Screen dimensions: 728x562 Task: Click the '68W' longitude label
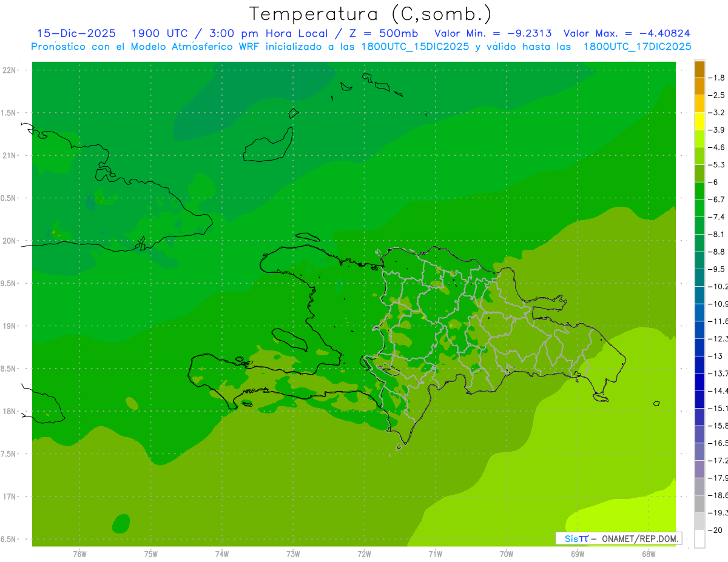coord(649,554)
